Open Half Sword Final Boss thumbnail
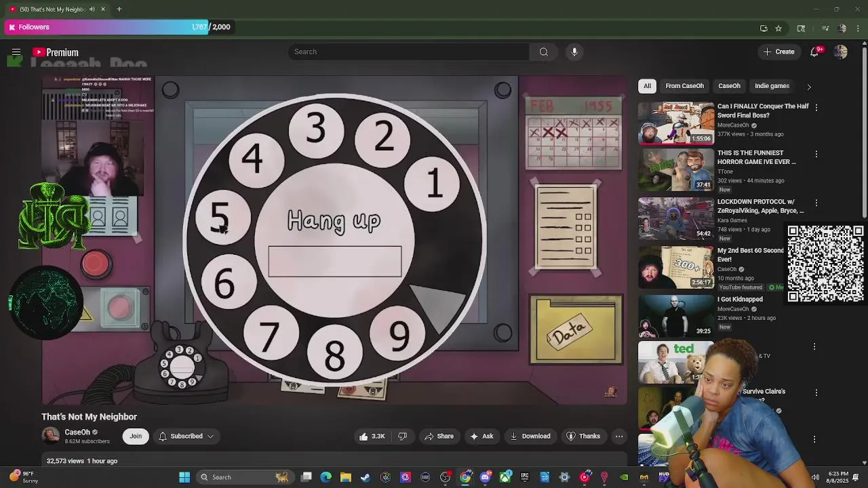868x488 pixels. pos(676,123)
